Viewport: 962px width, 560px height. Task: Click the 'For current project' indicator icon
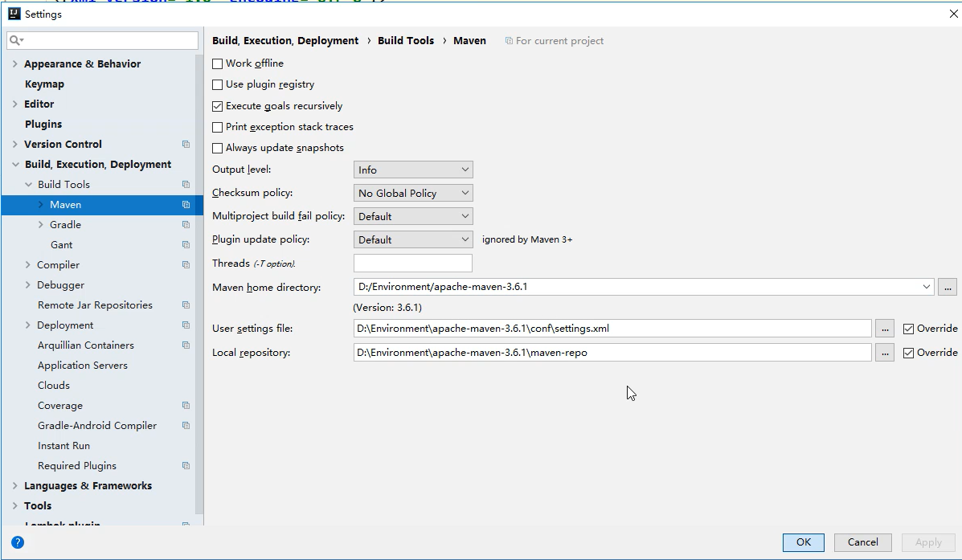509,41
